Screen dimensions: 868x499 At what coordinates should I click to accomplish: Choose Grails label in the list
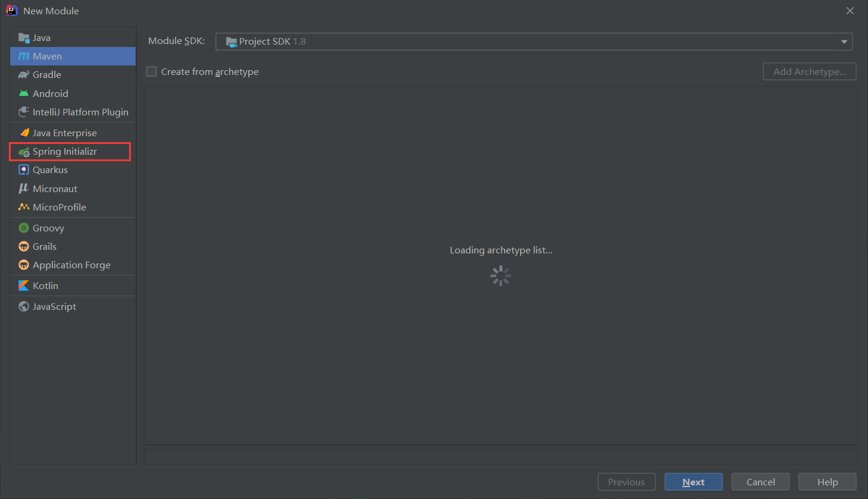45,246
